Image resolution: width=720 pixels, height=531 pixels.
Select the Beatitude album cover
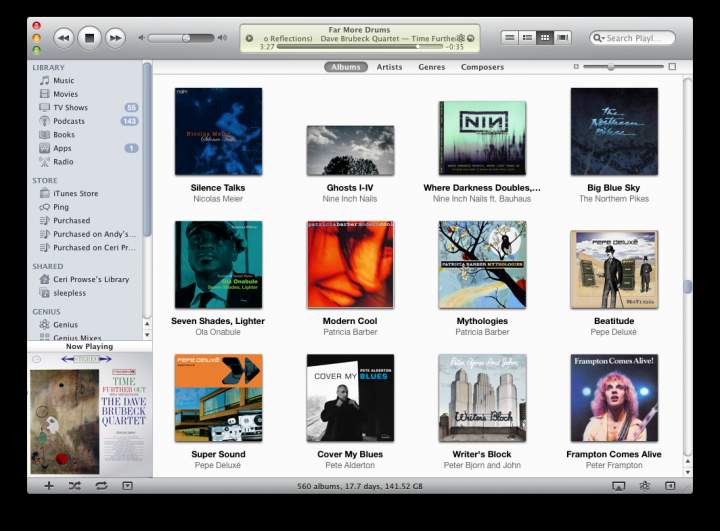tap(614, 269)
